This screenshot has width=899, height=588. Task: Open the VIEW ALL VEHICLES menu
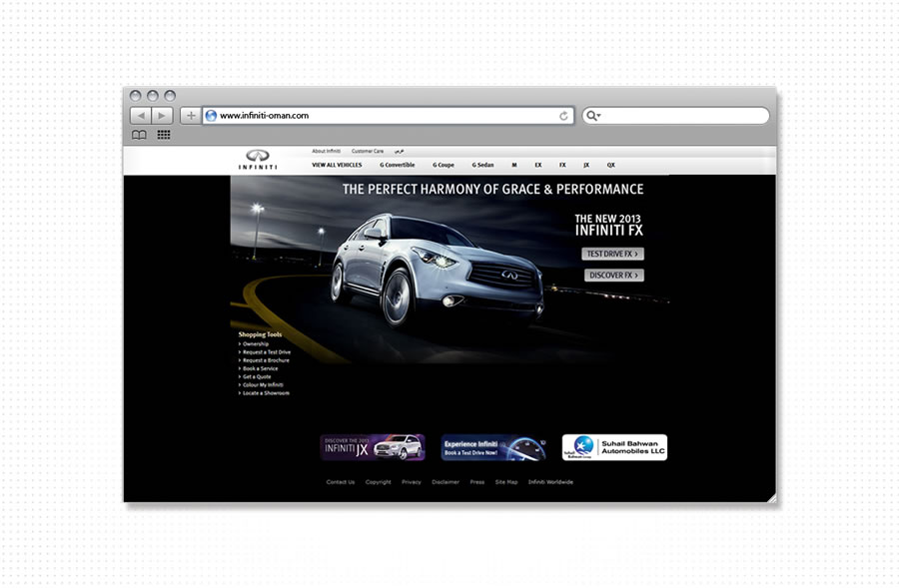[x=338, y=165]
